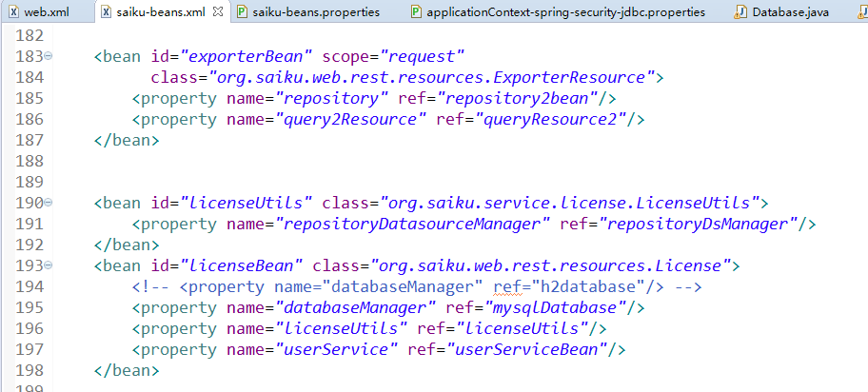Collapse the licenseBean fold at line 193
868x392 pixels.
pos(49,265)
